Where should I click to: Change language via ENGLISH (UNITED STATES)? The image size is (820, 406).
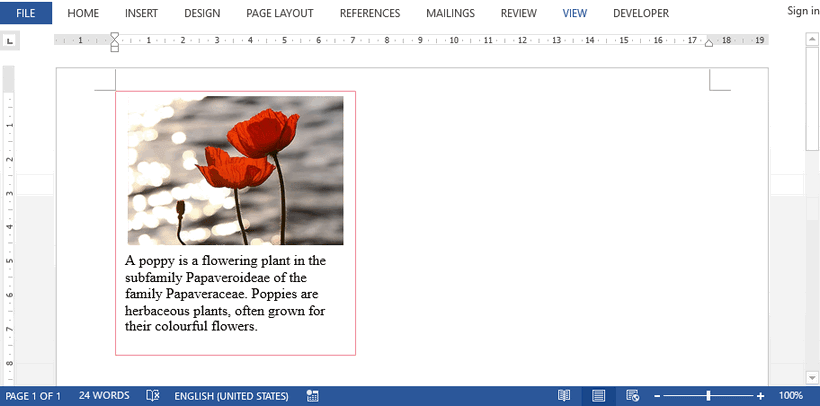pyautogui.click(x=231, y=396)
